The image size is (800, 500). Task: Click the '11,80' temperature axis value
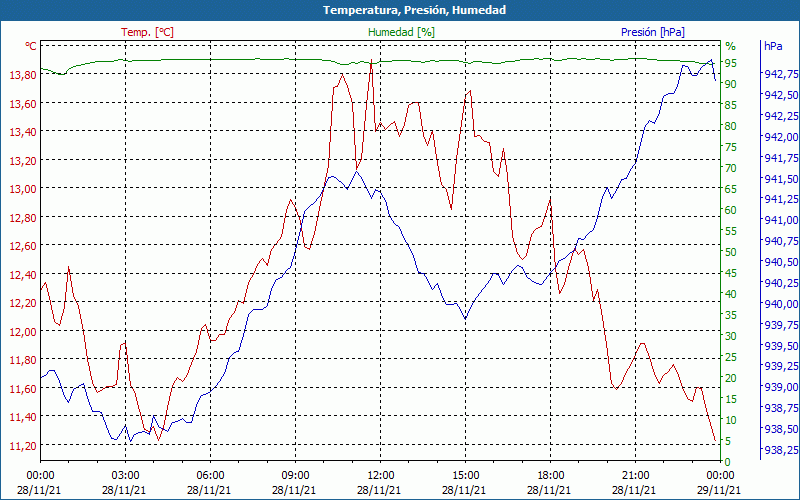coord(23,360)
